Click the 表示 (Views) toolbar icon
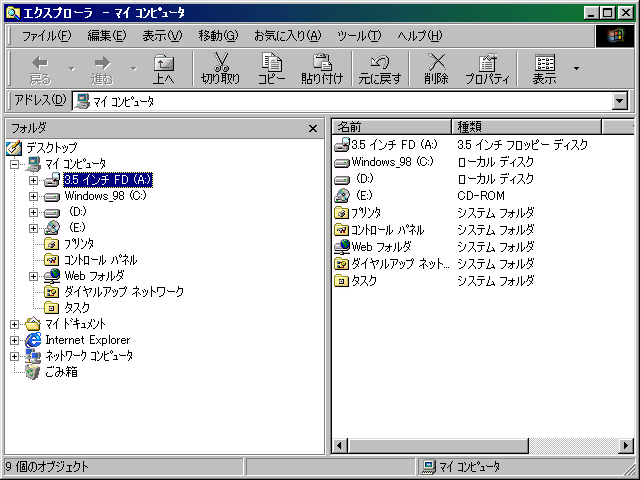This screenshot has width=640, height=480. pyautogui.click(x=544, y=68)
